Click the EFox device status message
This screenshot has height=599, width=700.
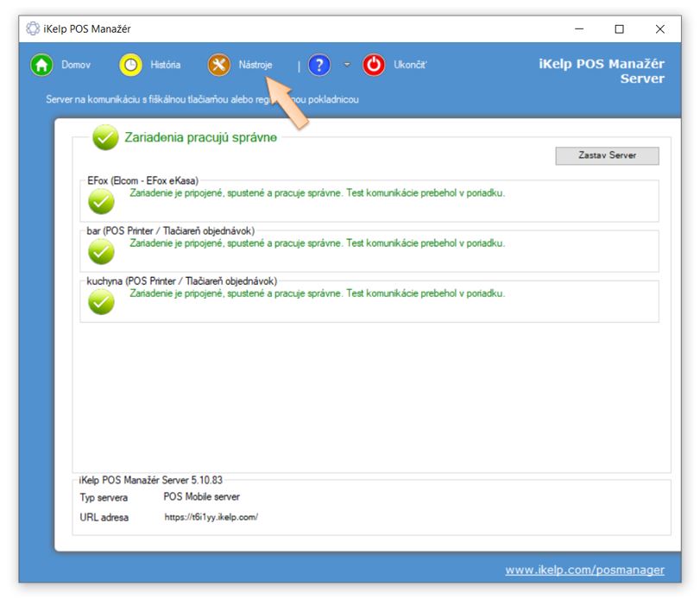tap(317, 193)
